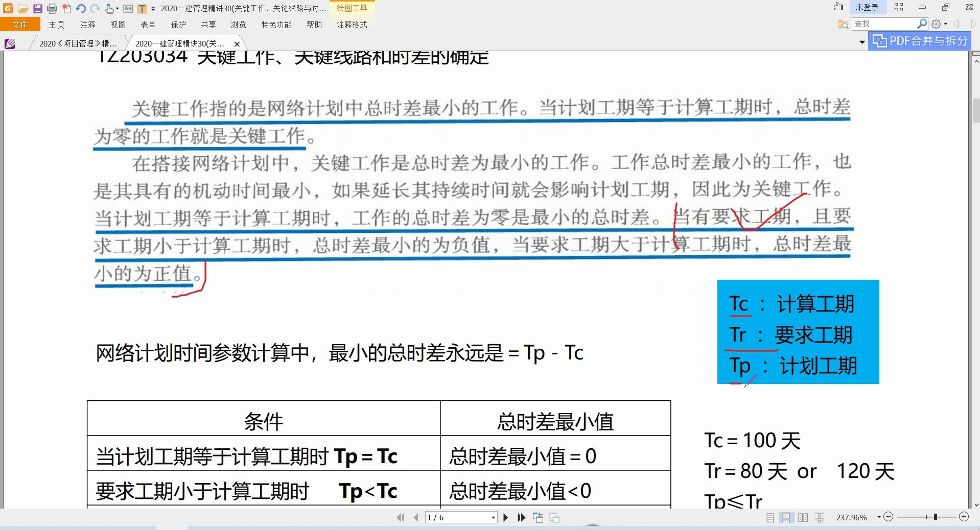Open the 表单 ribbon tab

tap(148, 25)
